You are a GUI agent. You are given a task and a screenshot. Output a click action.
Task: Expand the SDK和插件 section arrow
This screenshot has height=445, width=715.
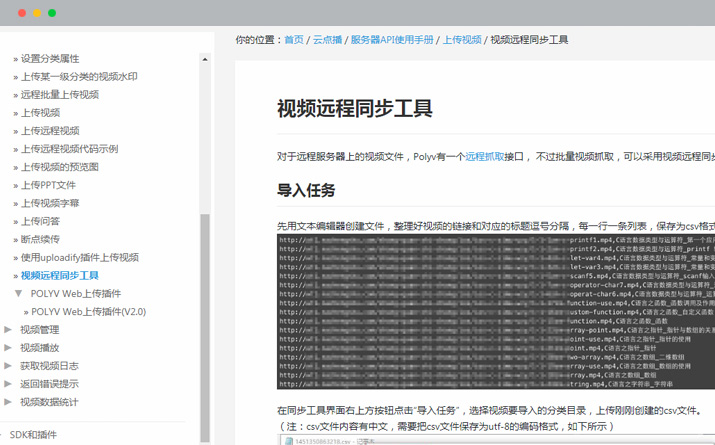tap(3, 434)
